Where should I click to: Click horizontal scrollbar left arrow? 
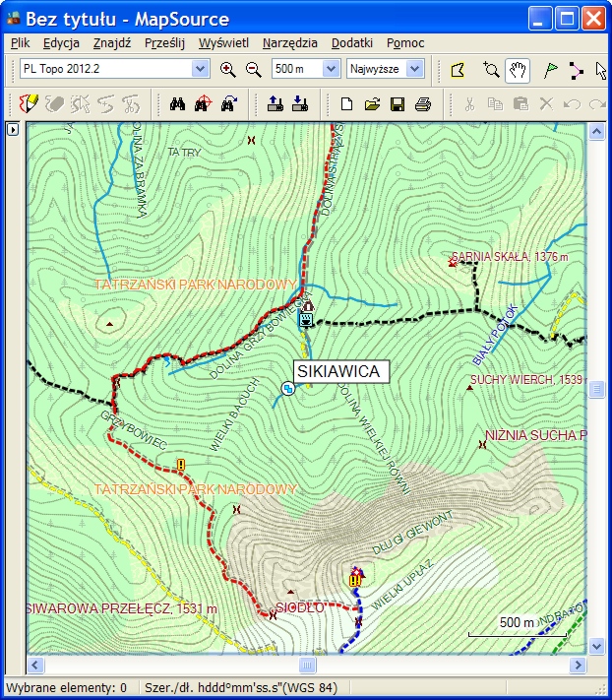[35, 666]
